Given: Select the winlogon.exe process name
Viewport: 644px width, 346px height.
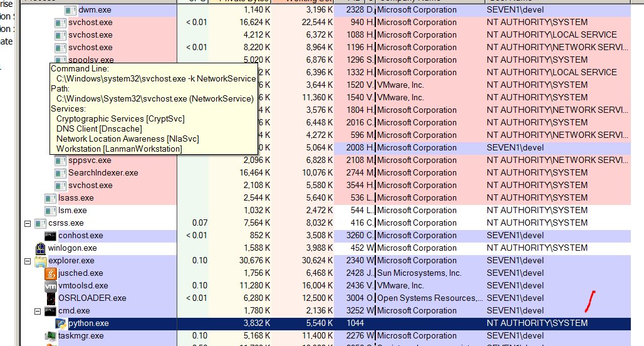Looking at the screenshot, I should tap(73, 248).
